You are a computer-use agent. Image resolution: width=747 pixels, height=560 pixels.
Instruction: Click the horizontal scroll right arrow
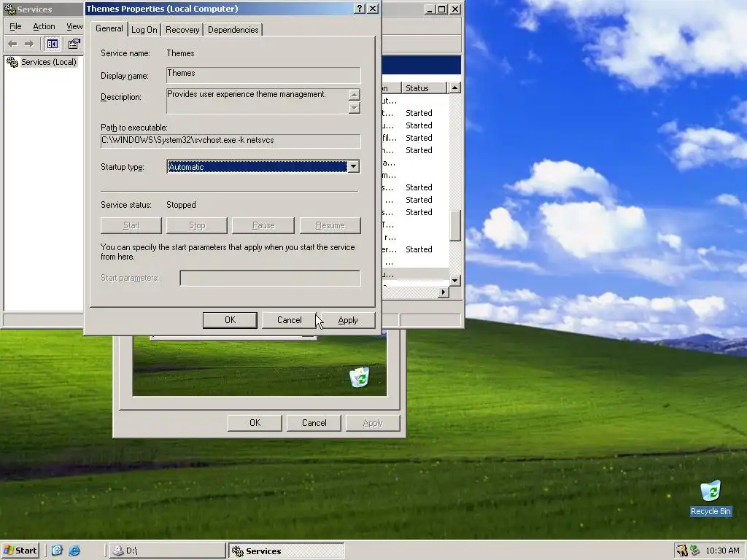pyautogui.click(x=444, y=292)
